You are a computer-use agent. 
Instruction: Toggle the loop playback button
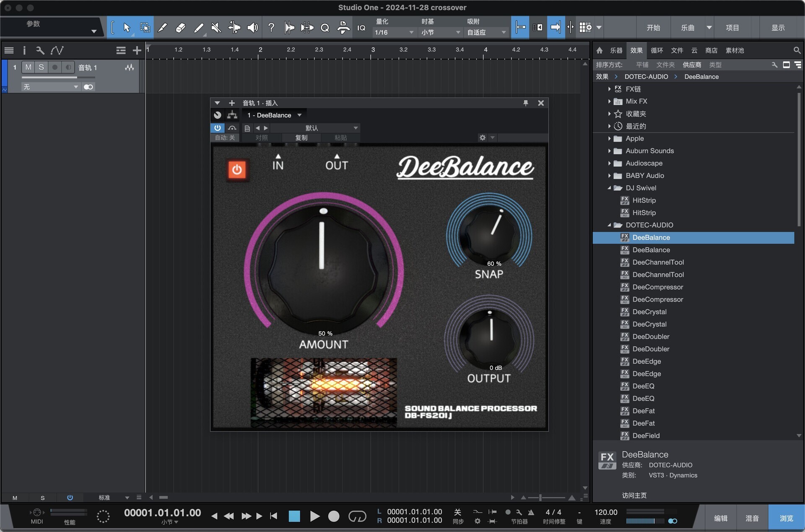point(357,516)
